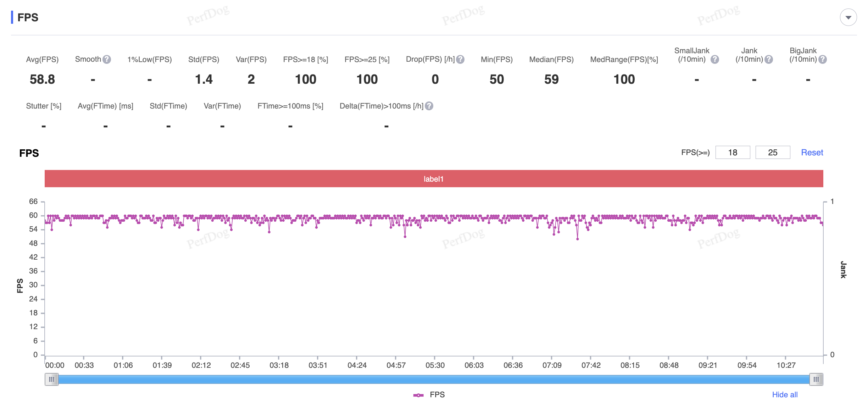Click left range slider handle
Viewport: 868px width, 415px height.
[52, 380]
